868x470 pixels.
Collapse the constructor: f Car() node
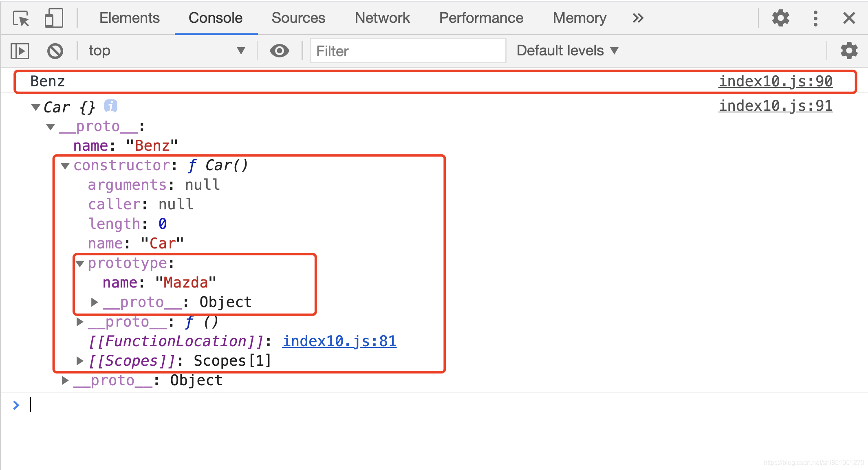[65, 166]
